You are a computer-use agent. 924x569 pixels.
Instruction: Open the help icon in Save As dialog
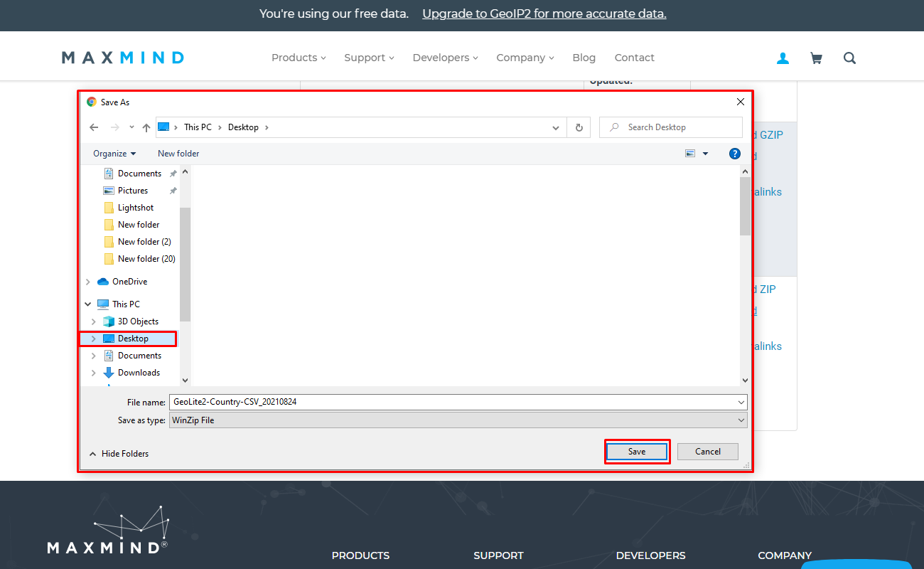[x=735, y=154]
